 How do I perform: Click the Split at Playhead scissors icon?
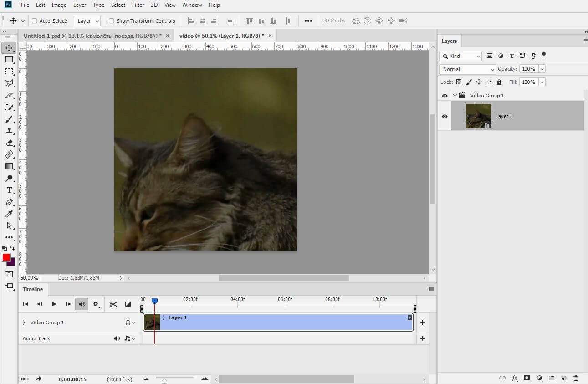tap(113, 304)
